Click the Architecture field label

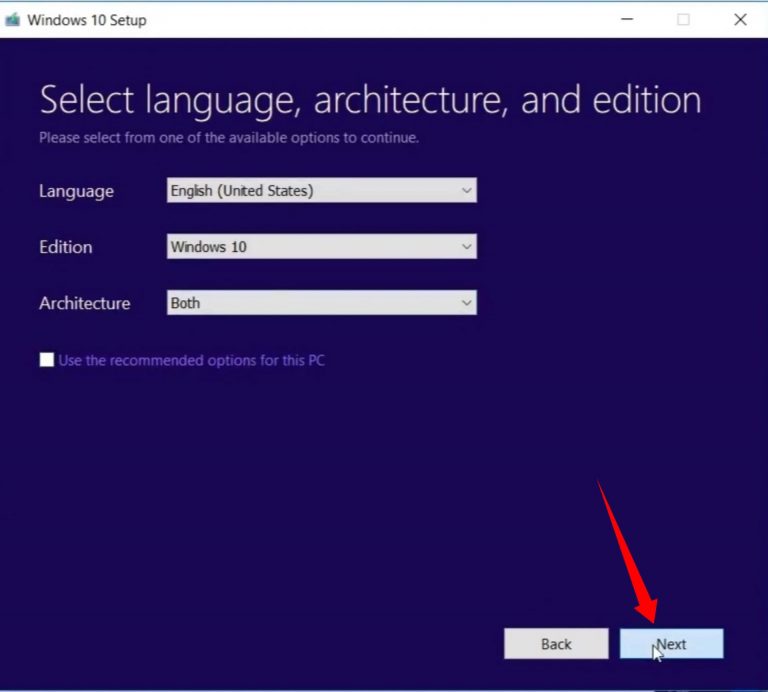[84, 303]
